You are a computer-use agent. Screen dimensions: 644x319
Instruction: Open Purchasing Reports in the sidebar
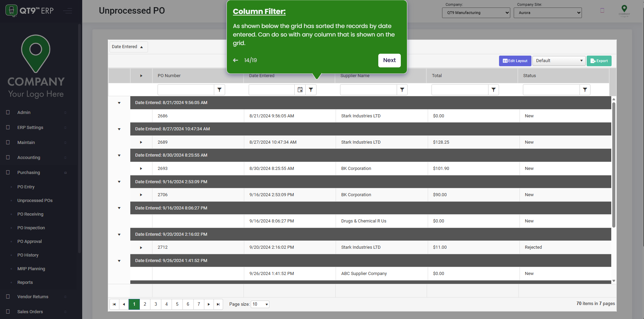pos(25,282)
